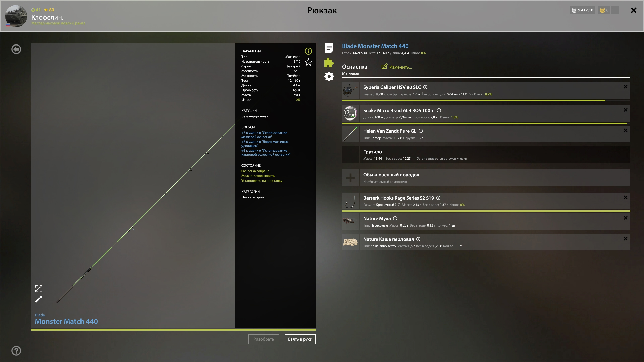Expand the rod preview to fullscreen
The image size is (644, 362).
click(39, 289)
